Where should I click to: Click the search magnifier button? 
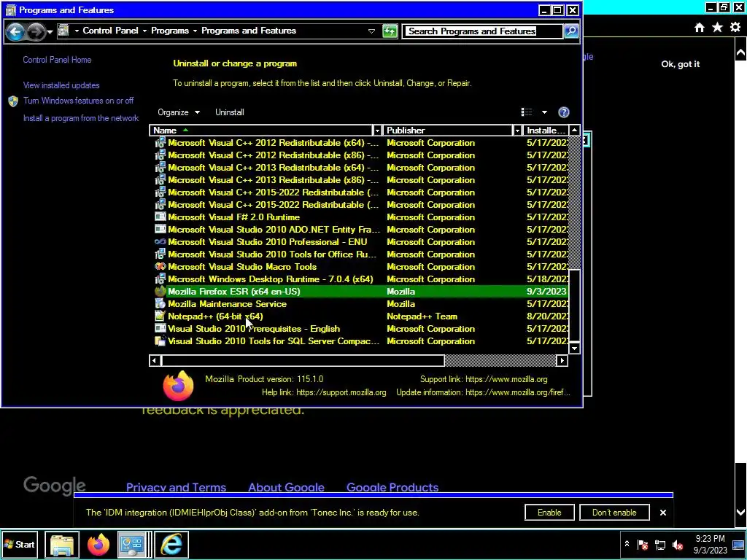click(571, 31)
